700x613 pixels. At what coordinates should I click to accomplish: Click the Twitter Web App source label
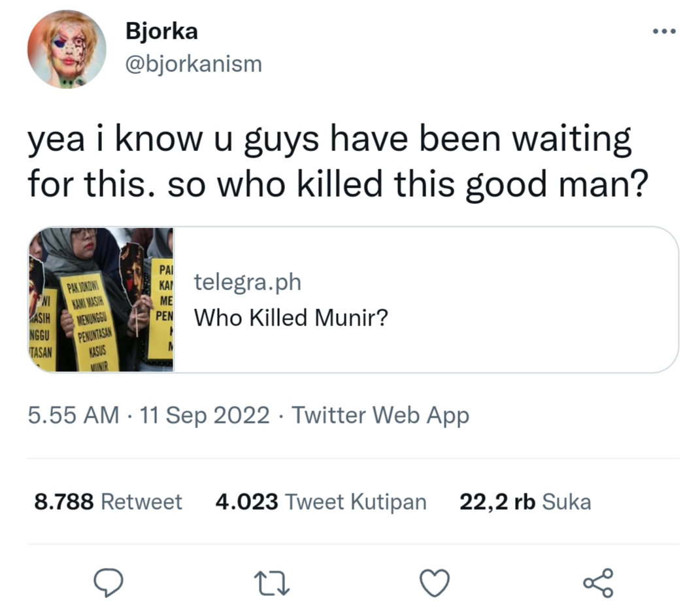(x=380, y=415)
